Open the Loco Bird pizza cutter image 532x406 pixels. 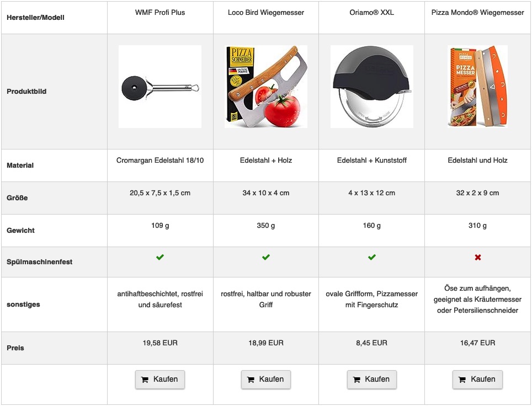coord(265,87)
